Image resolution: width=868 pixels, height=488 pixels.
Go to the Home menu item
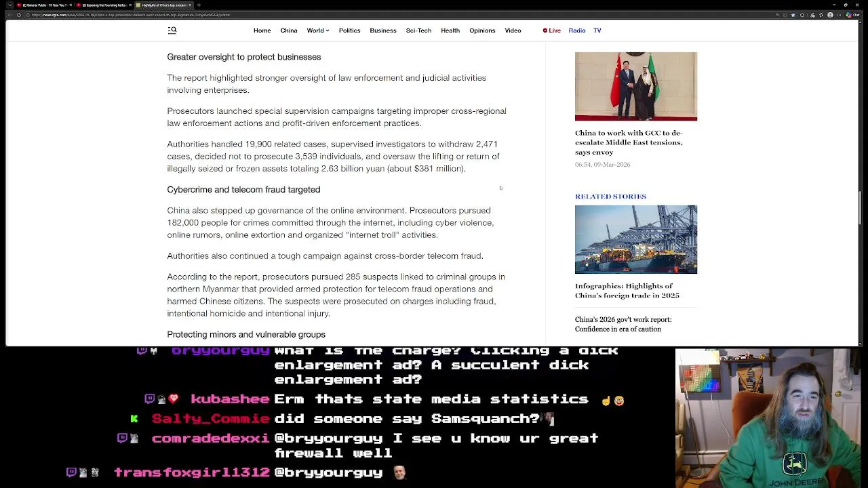[262, 30]
